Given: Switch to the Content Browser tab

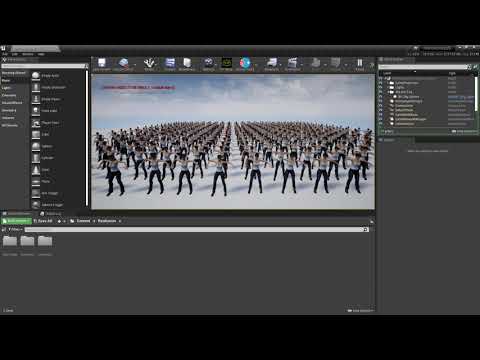Looking at the screenshot, I should point(17,213).
